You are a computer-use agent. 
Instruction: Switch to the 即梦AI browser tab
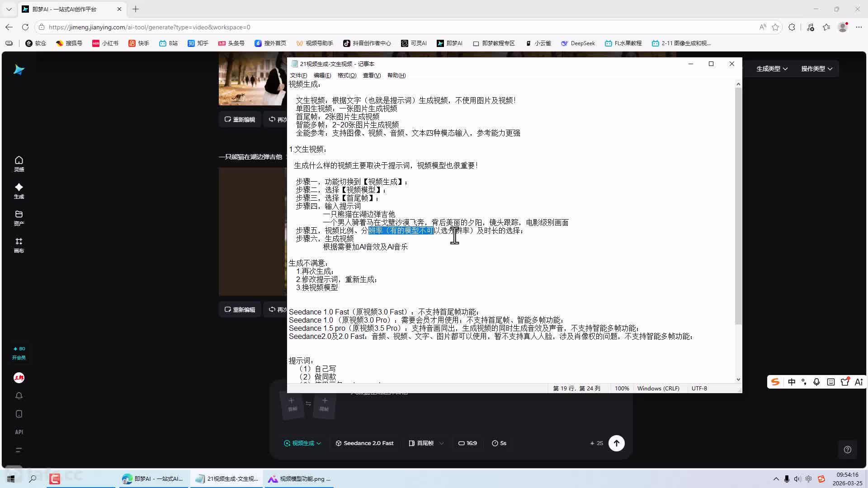click(71, 9)
